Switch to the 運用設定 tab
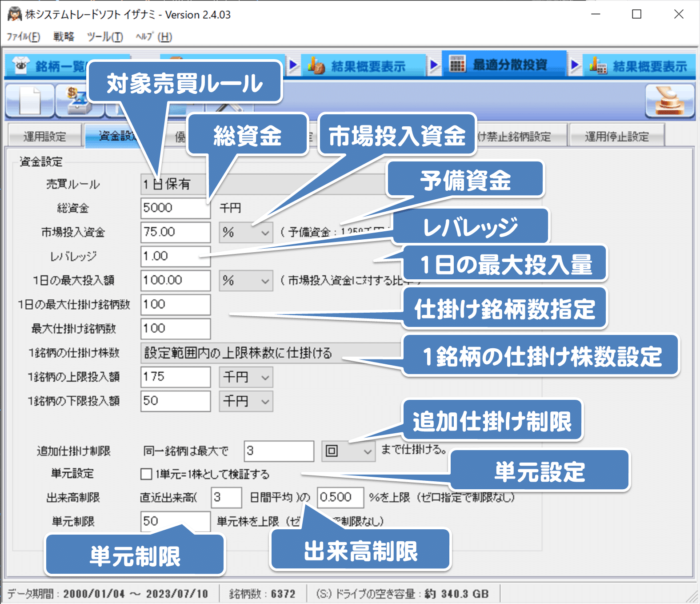Image resolution: width=700 pixels, height=604 pixels. pyautogui.click(x=44, y=136)
